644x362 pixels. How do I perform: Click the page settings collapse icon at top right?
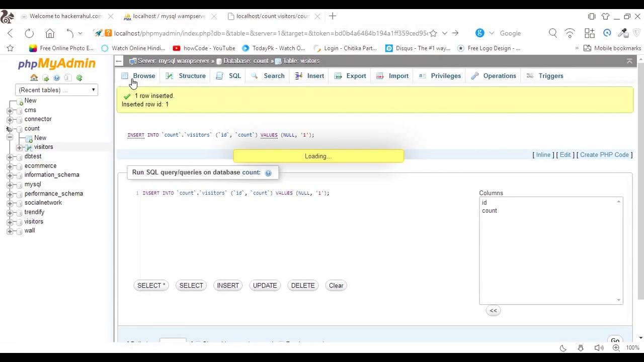click(629, 61)
